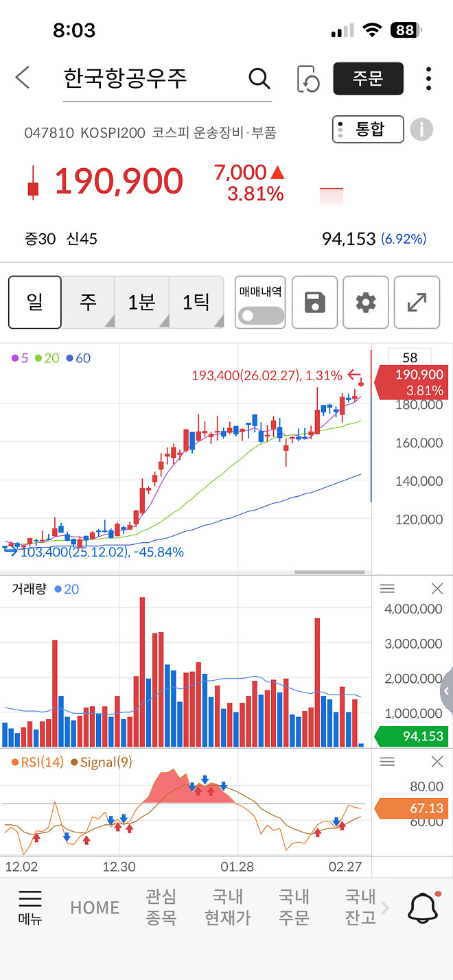Save chart with the floppy disk icon
The width and height of the screenshot is (453, 980).
point(314,302)
